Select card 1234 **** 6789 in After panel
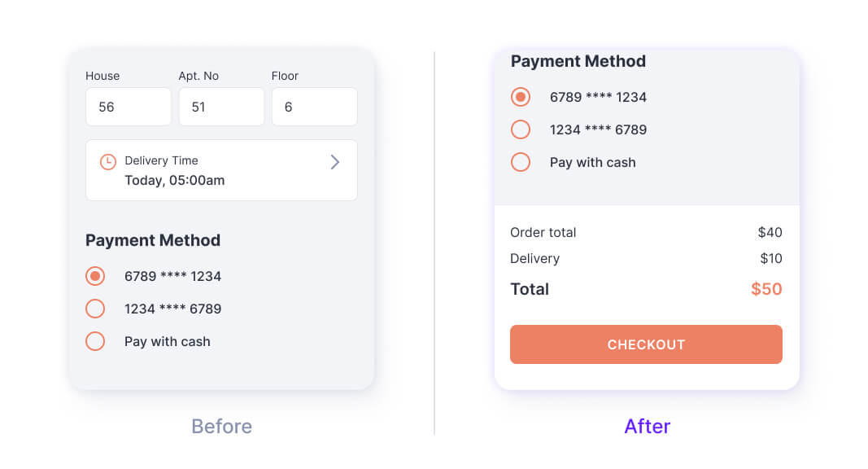The height and width of the screenshot is (469, 868). [521, 129]
